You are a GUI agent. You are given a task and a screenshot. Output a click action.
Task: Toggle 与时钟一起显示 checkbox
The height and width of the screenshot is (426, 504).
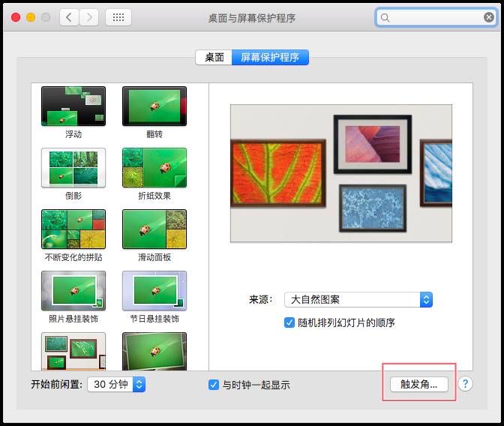point(214,385)
